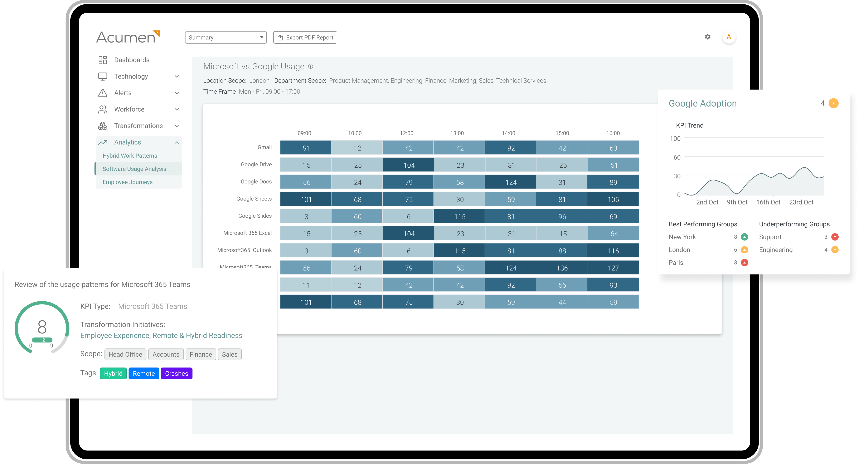Image resolution: width=868 pixels, height=464 pixels.
Task: Click red up indicator for Paris
Action: (745, 263)
